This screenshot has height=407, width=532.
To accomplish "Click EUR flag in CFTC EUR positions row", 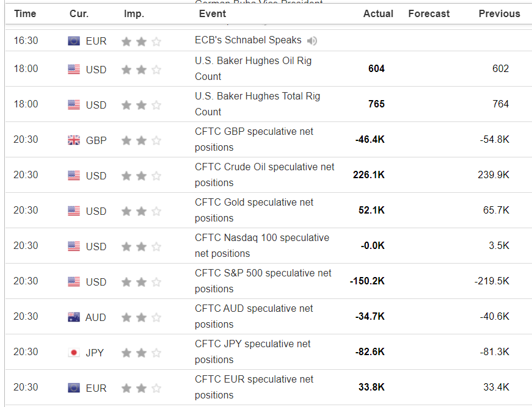I will (x=74, y=388).
